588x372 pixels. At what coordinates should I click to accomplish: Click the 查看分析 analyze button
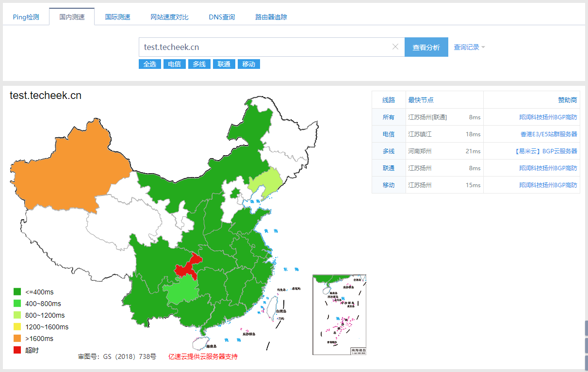(x=426, y=47)
